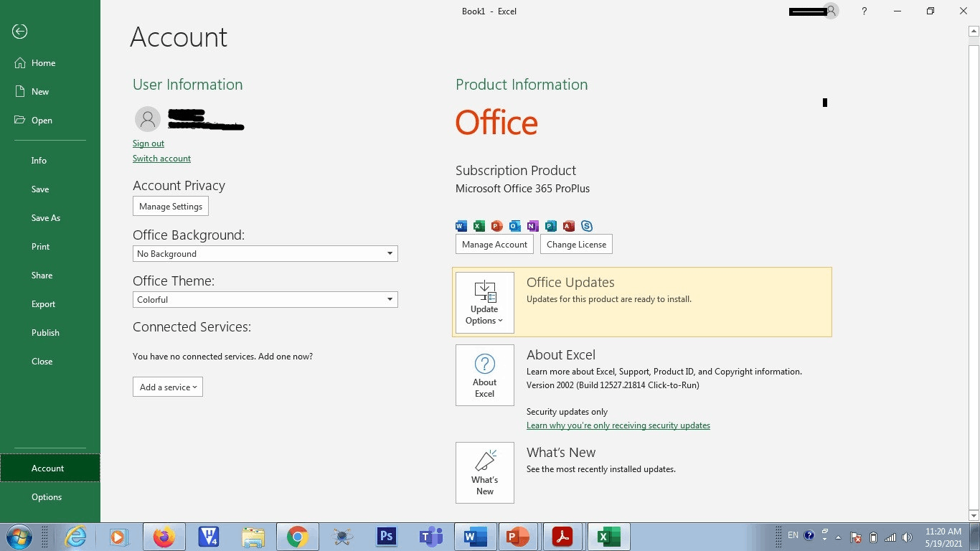
Task: Select New in the sidebar
Action: click(x=50, y=92)
